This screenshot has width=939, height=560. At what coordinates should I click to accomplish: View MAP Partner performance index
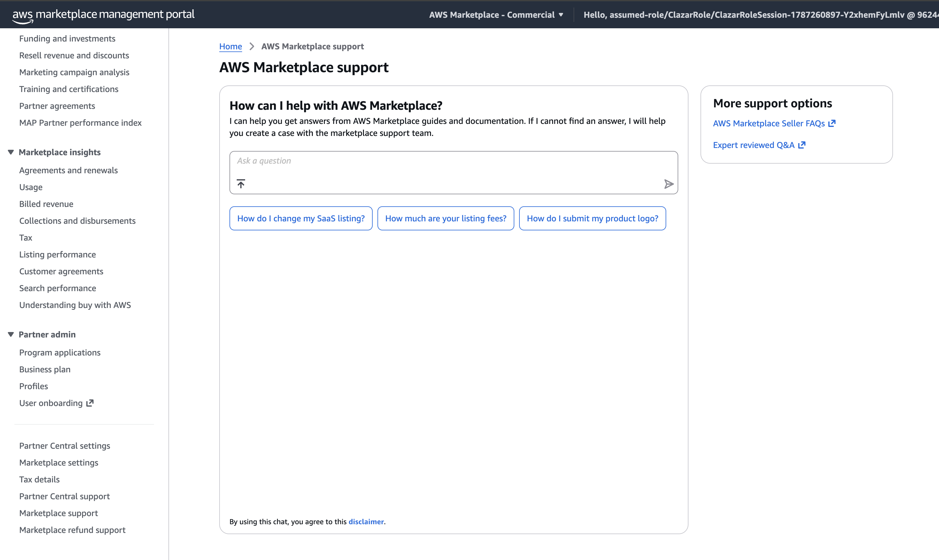[x=80, y=123]
